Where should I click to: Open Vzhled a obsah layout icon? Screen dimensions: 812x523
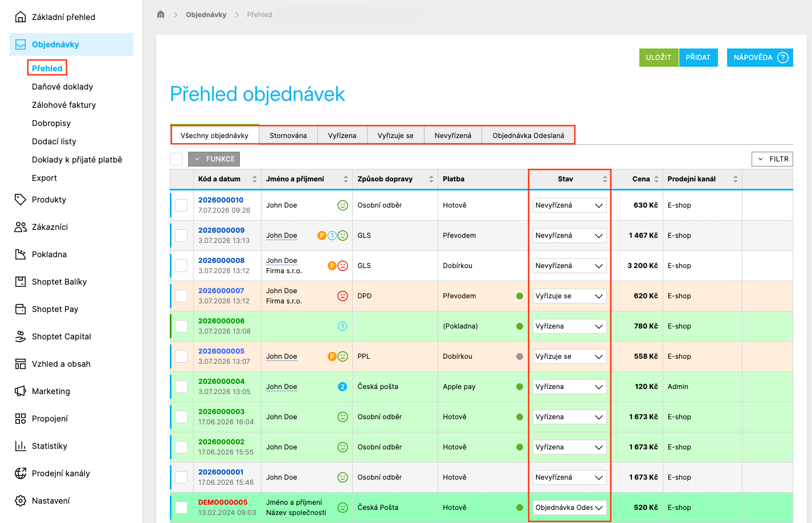21,364
